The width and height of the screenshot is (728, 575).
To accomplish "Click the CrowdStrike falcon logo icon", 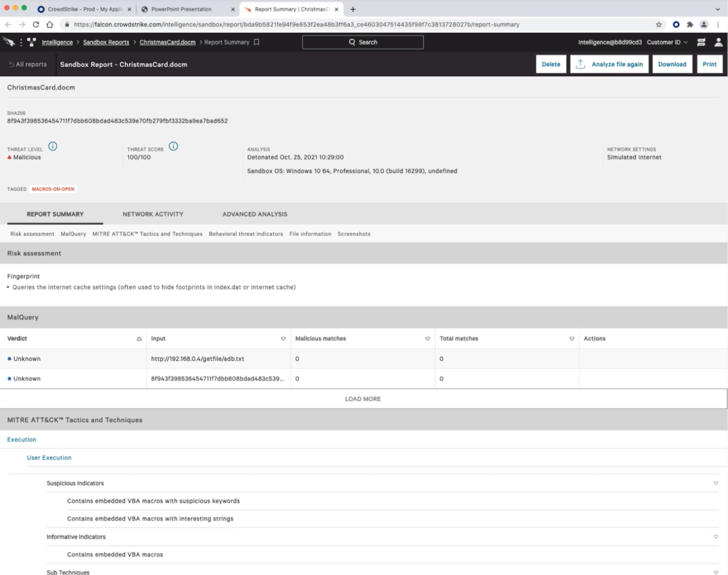I will coord(9,42).
